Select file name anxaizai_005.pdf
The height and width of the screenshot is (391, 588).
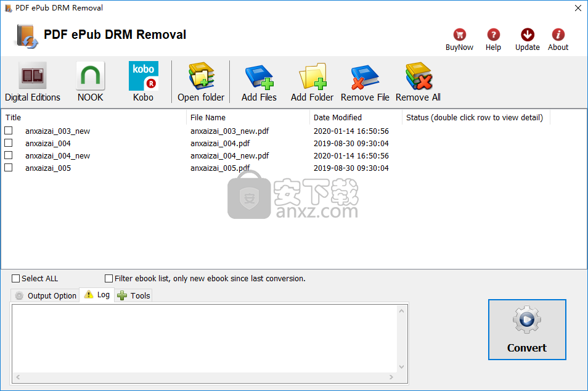[220, 168]
